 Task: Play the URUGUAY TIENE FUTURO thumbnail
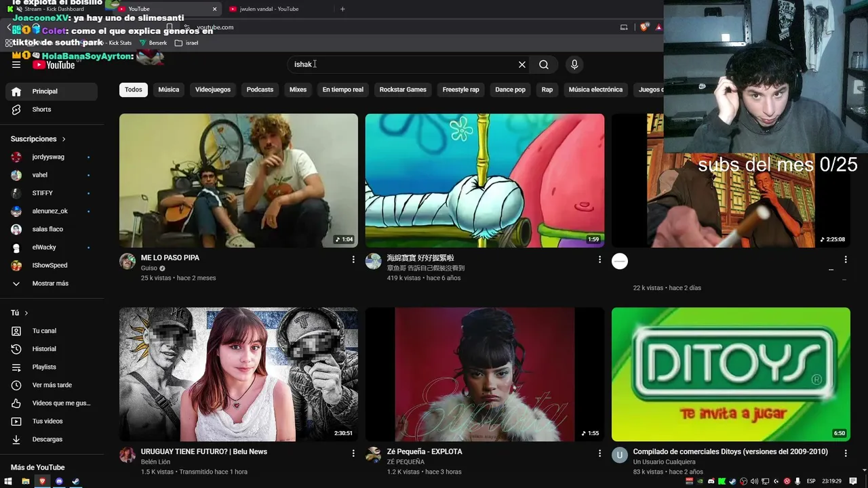[x=239, y=375]
